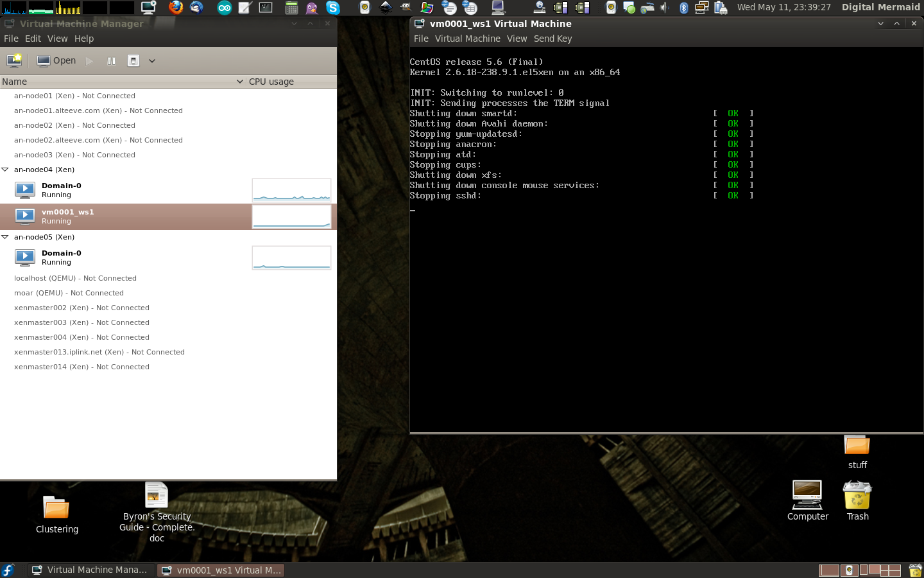The image size is (924, 578).
Task: Select xenmaster004 (Xen) connection
Action: 81,337
